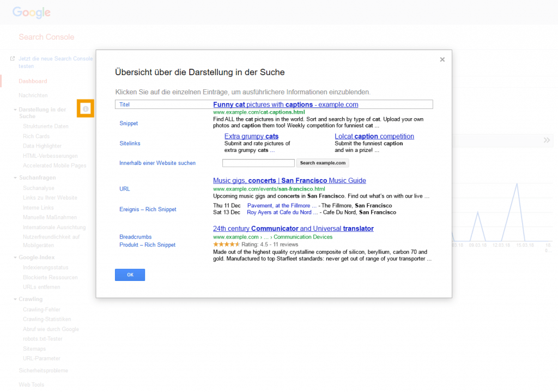This screenshot has height=392, width=558.
Task: Open Sicherheitsprobleme
Action: pos(44,371)
